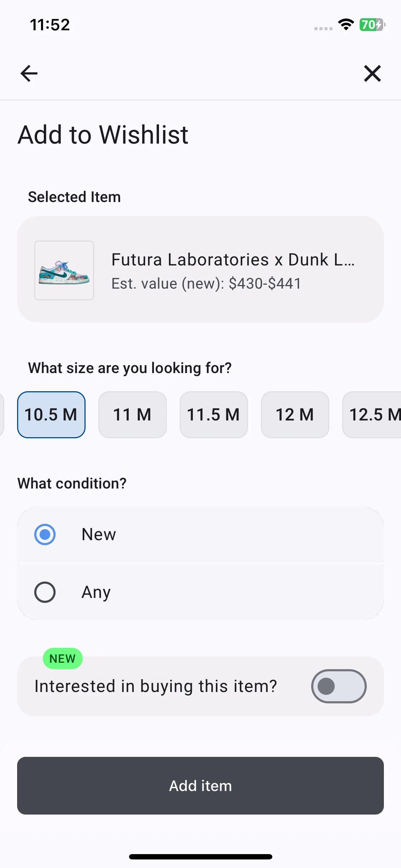The width and height of the screenshot is (401, 868).
Task: Tap the green NEW badge
Action: click(x=63, y=658)
